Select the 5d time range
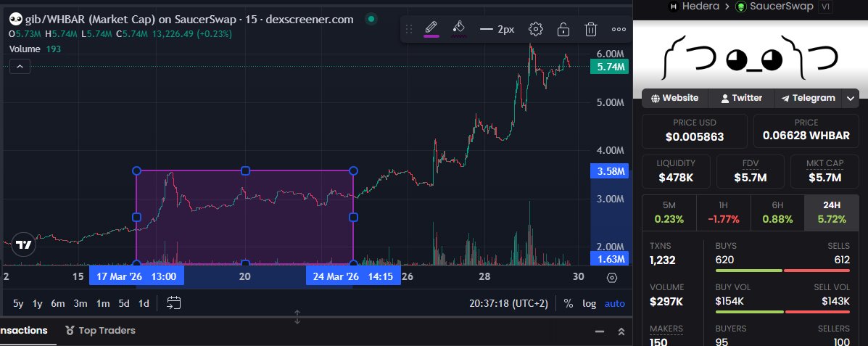Viewport: 868px width, 346px height. tap(124, 303)
